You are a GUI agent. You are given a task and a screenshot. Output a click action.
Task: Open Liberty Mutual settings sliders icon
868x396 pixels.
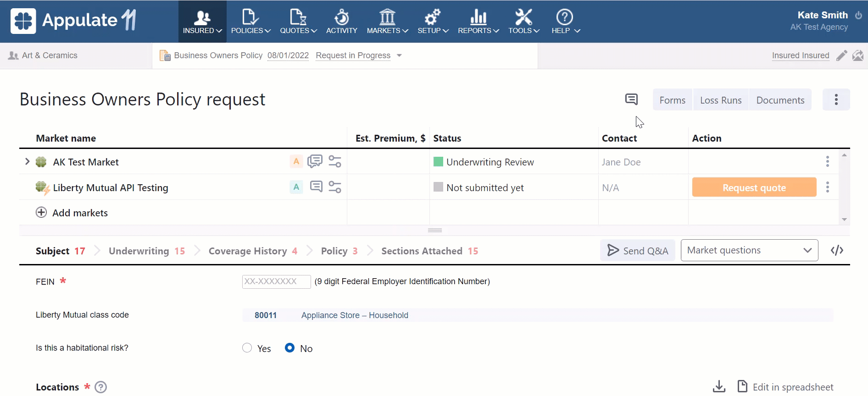coord(335,187)
